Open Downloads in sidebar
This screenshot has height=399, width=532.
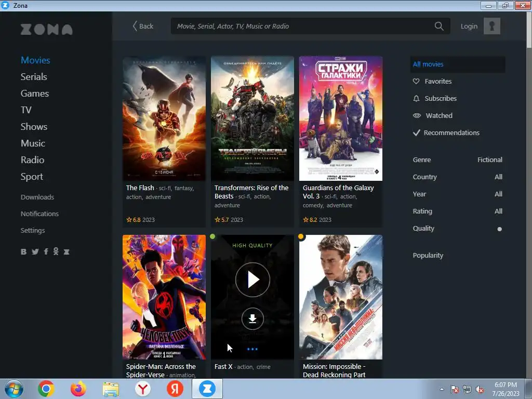pos(37,197)
